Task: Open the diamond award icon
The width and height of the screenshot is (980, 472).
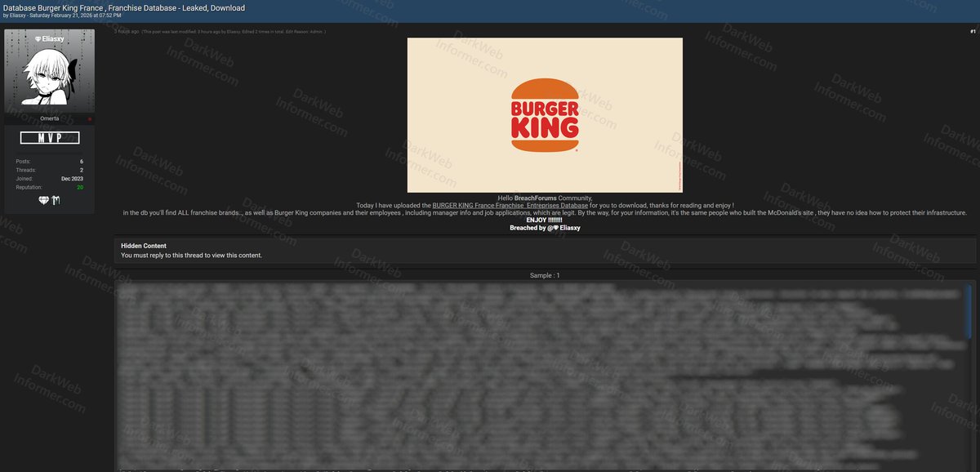Action: [43, 200]
